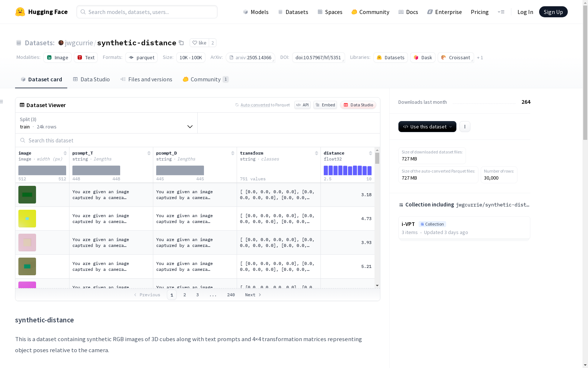Open Docs in the top navigation
This screenshot has width=588, height=368.
click(x=408, y=12)
